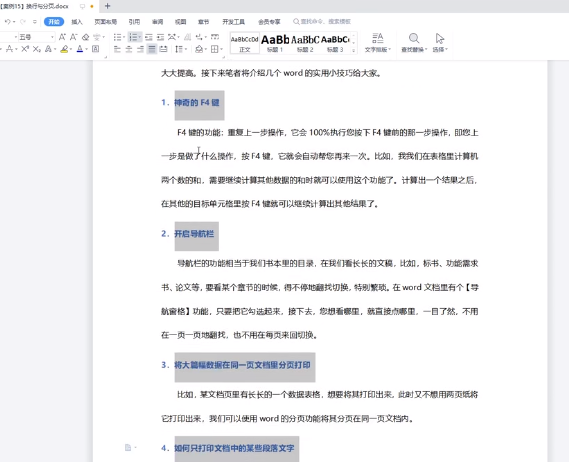The height and width of the screenshot is (462, 569).
Task: Click the borders grid icon
Action: tap(215, 49)
